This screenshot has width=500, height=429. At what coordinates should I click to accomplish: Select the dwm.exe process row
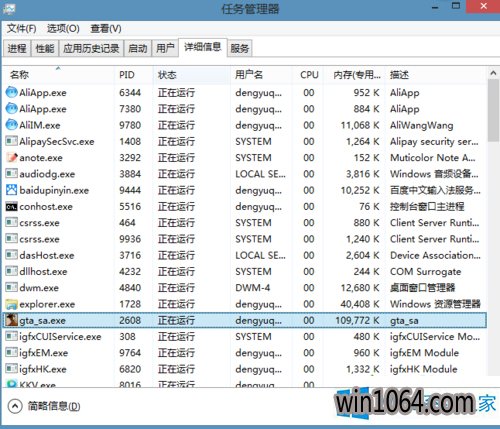pos(245,288)
